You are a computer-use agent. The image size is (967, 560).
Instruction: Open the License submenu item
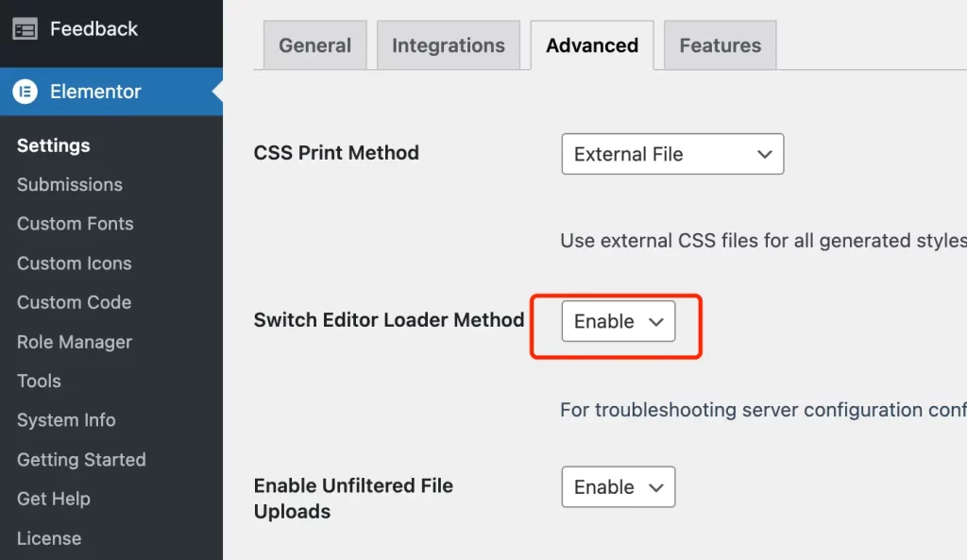pos(49,538)
